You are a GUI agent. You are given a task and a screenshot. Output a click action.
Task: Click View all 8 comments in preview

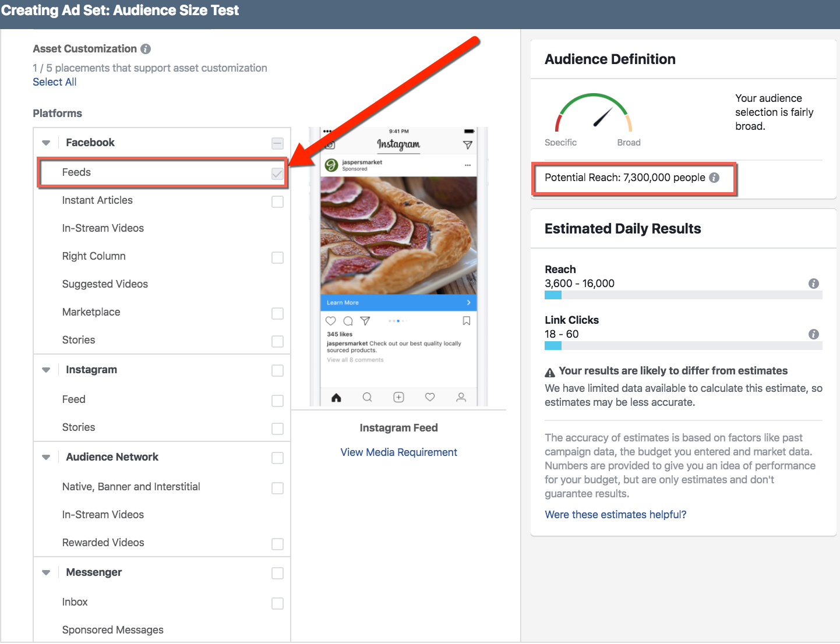pos(355,360)
